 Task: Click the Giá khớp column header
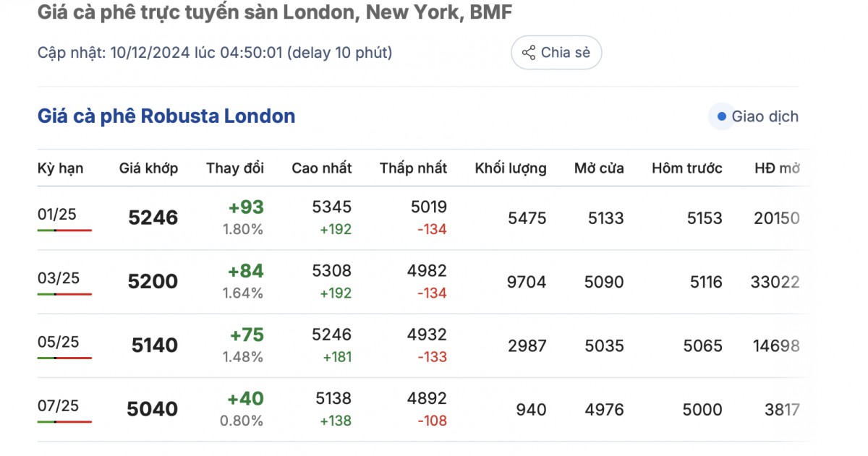point(148,168)
